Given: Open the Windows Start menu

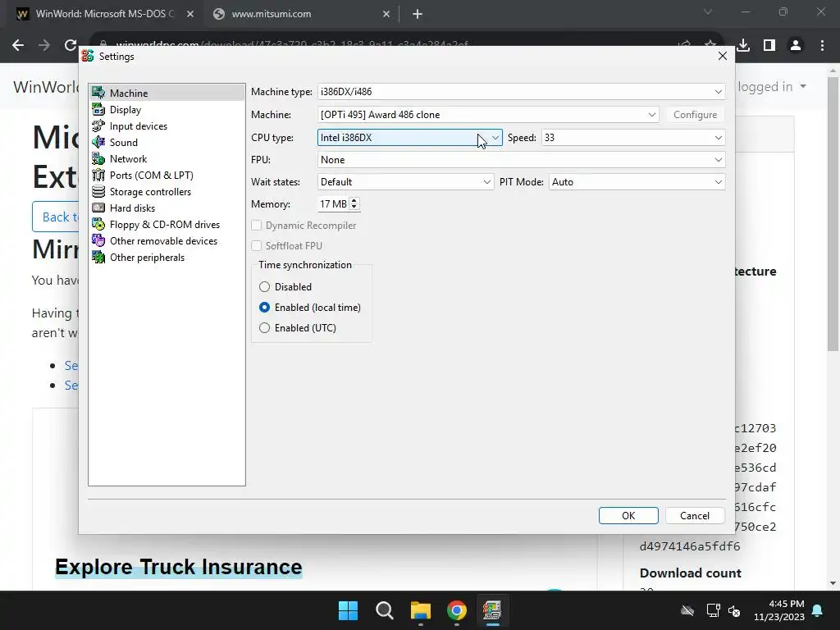Looking at the screenshot, I should tap(348, 610).
